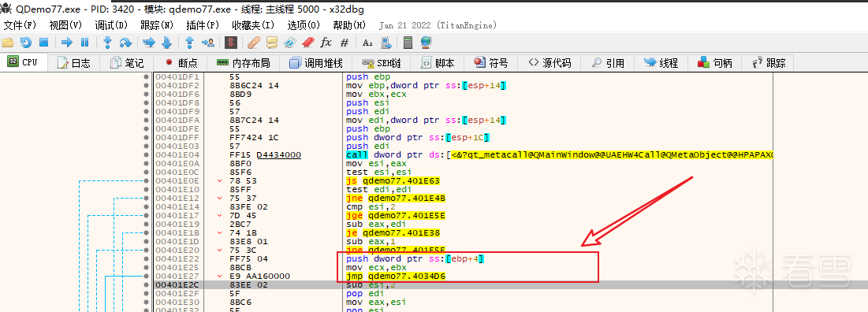
Task: Click the Restart debuggee icon
Action: point(26,42)
